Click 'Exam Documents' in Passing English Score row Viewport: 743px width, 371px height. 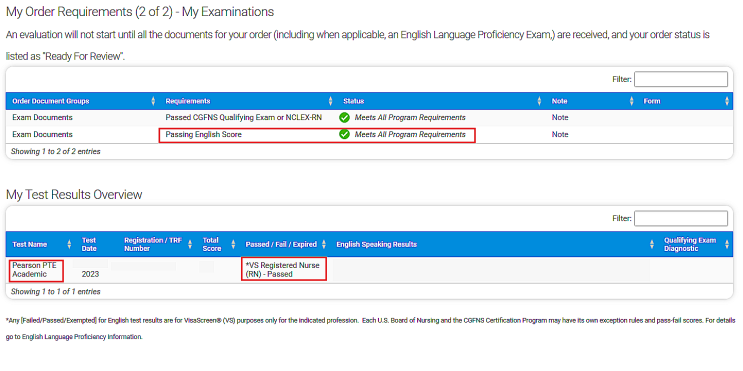42,135
